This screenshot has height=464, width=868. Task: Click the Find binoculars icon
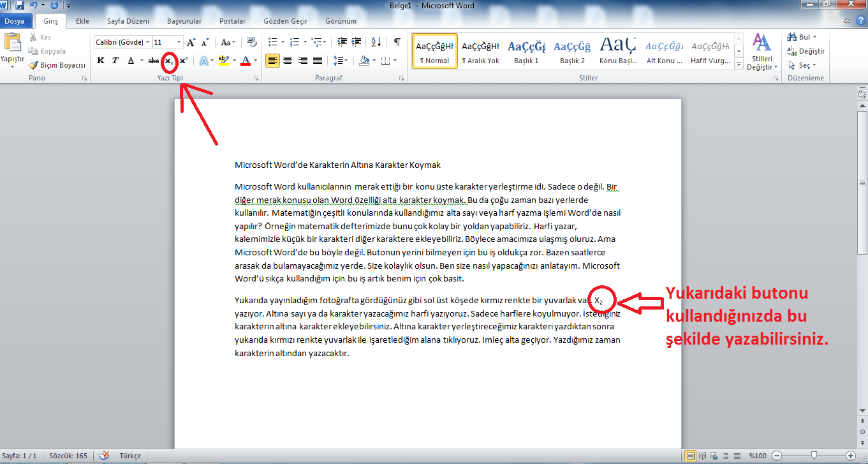pos(792,37)
